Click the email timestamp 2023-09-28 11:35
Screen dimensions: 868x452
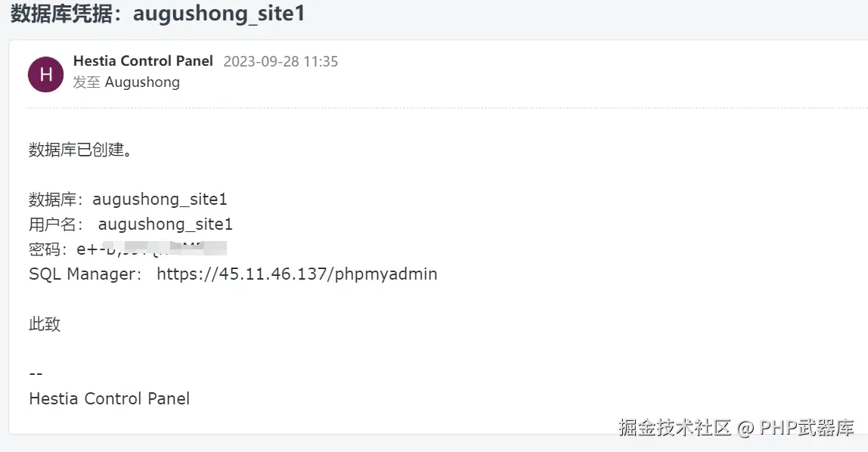pos(281,62)
